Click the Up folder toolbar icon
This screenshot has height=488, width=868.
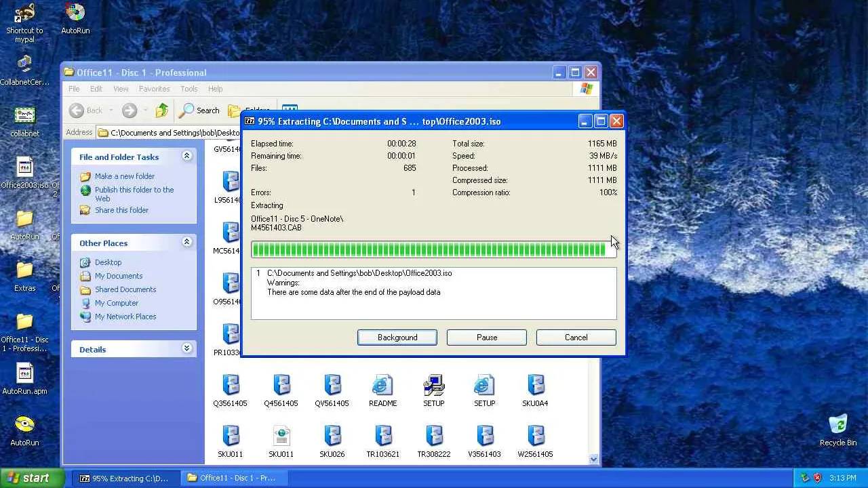coord(161,110)
